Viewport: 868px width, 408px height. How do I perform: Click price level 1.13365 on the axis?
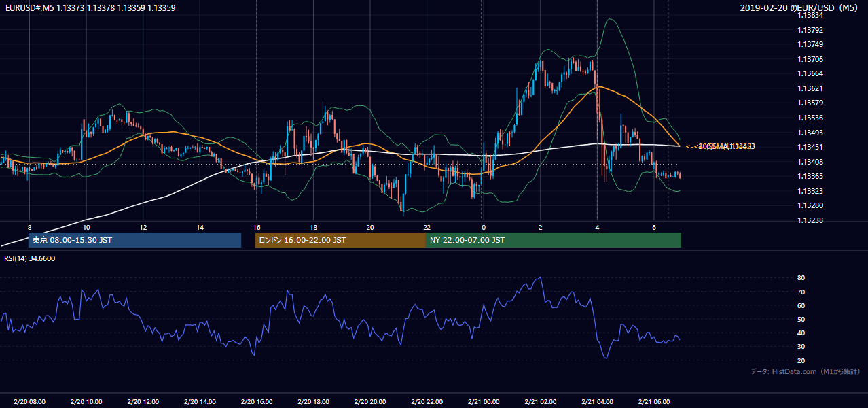[810, 176]
